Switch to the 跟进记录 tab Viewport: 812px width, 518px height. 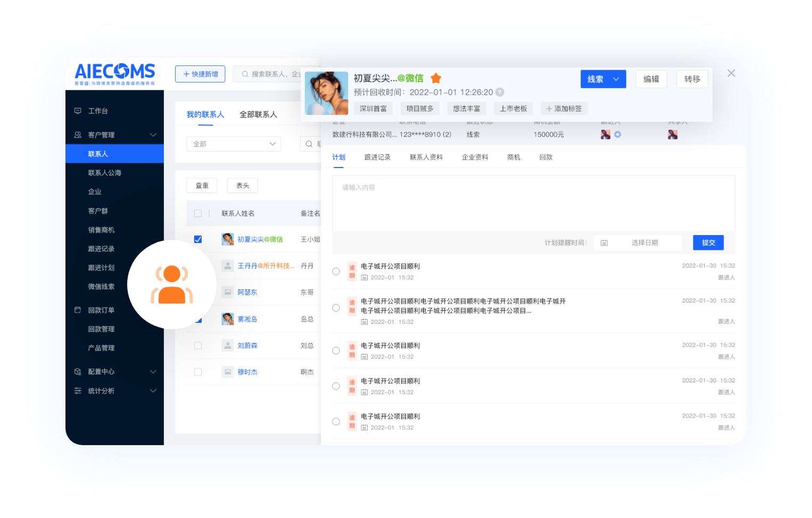[x=377, y=157]
